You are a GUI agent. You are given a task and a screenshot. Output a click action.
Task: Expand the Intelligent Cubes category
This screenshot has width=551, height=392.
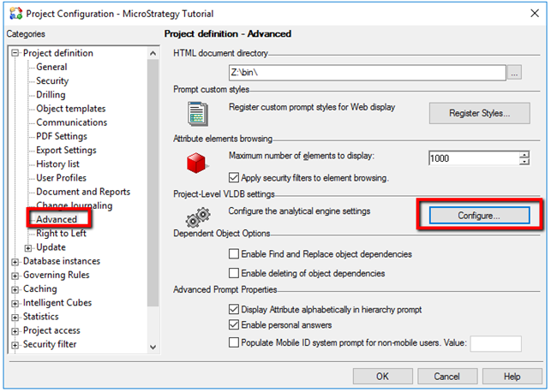(x=15, y=303)
